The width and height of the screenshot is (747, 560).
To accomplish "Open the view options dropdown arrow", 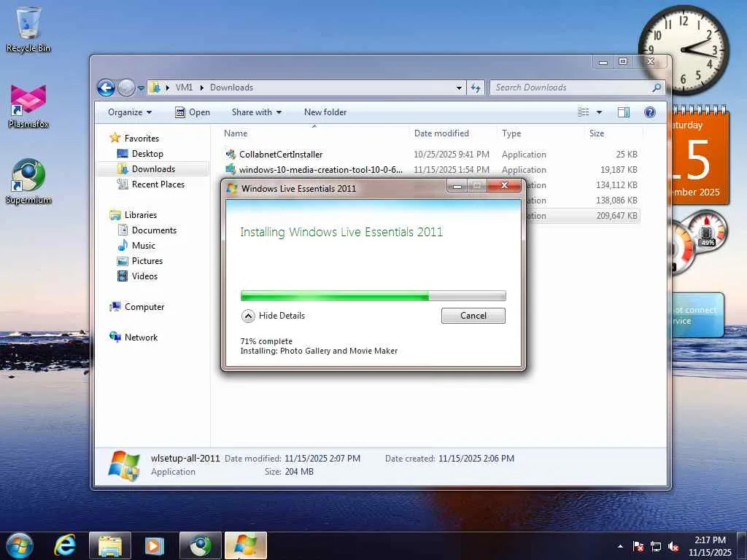I will (599, 112).
